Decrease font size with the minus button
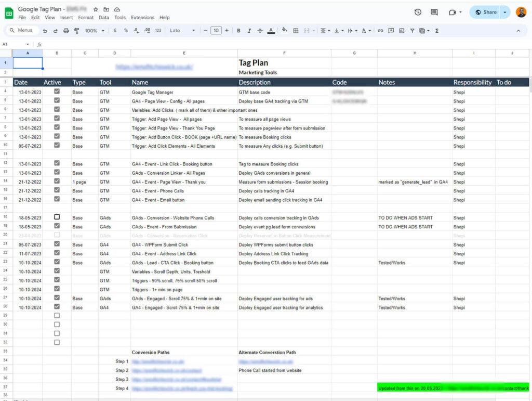Viewport: 532px width, 401px height. tap(205, 31)
